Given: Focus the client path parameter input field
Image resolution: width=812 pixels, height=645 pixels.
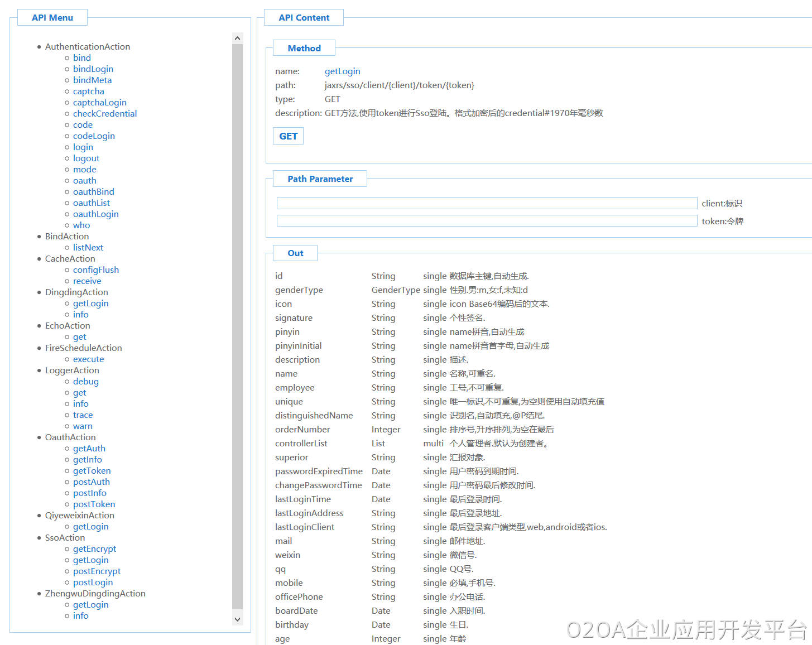Looking at the screenshot, I should click(486, 203).
